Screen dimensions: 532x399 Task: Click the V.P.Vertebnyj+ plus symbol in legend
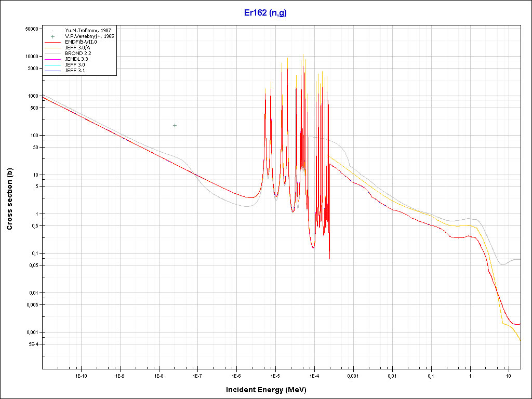pos(53,36)
